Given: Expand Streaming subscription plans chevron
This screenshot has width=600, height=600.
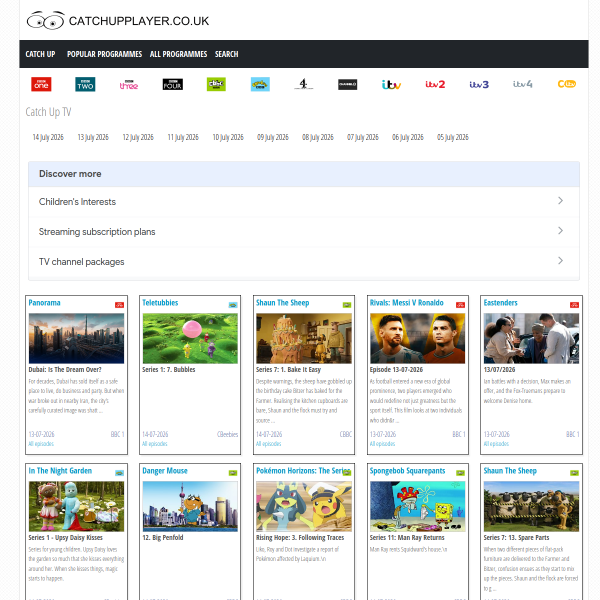Looking at the screenshot, I should point(560,231).
